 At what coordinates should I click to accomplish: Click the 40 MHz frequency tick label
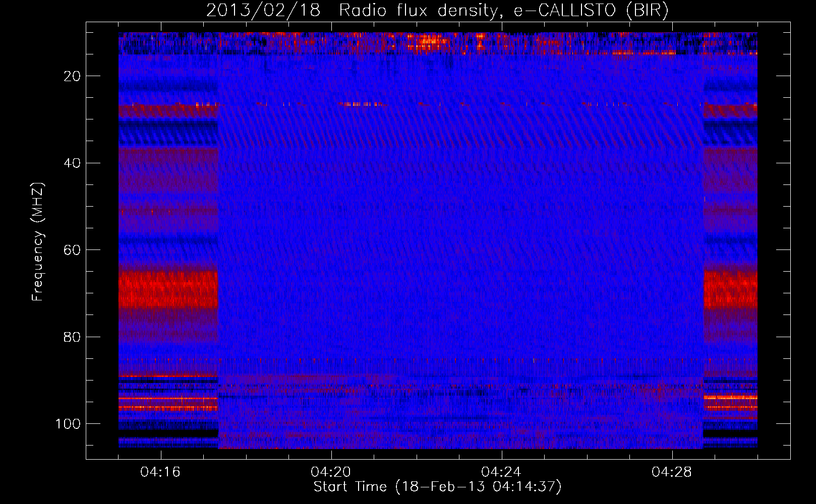tap(72, 163)
